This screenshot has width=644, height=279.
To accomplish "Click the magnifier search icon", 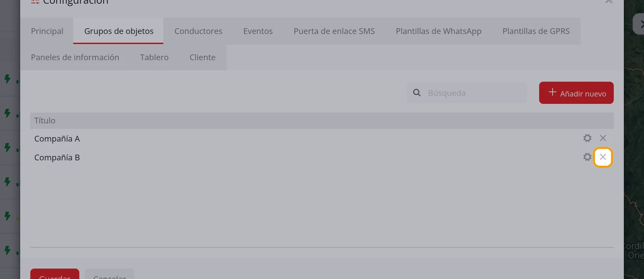I will [417, 93].
